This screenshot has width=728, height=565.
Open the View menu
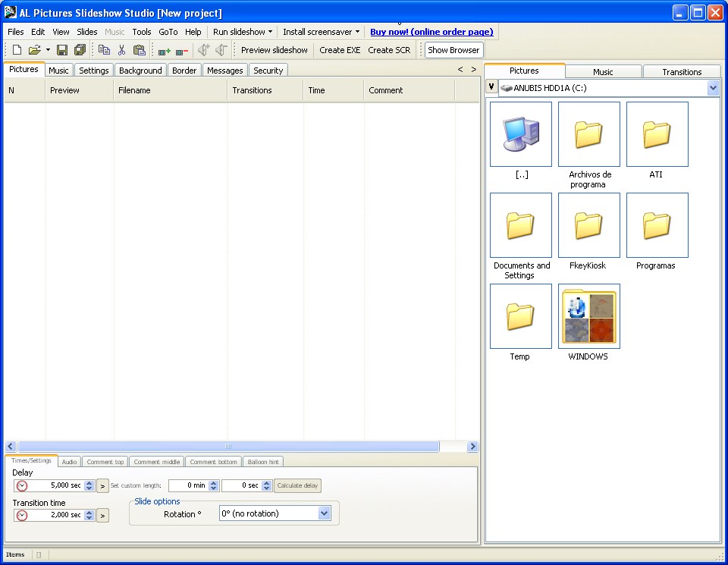click(61, 32)
